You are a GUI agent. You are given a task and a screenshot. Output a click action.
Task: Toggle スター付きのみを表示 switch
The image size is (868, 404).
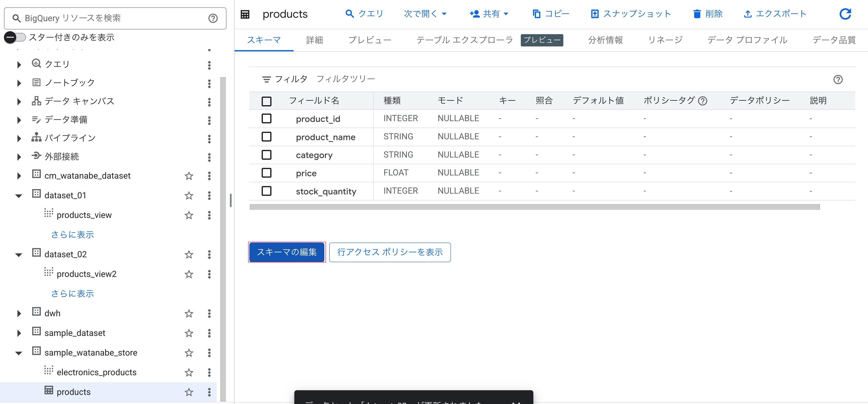click(15, 37)
